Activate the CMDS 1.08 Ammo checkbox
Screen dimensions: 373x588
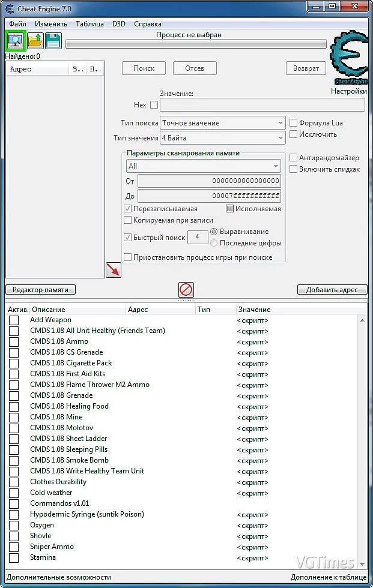(x=14, y=341)
